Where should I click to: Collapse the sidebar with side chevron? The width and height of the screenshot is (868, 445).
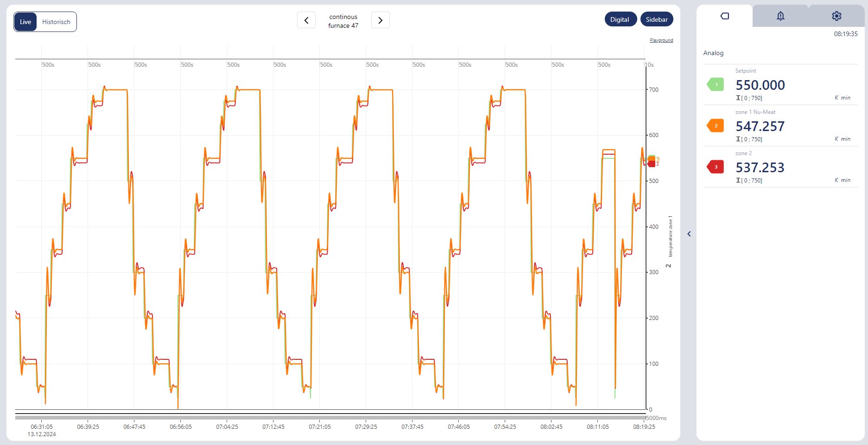689,234
